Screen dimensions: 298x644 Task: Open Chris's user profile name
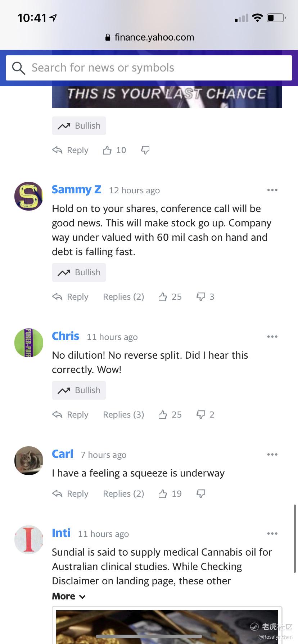66,336
